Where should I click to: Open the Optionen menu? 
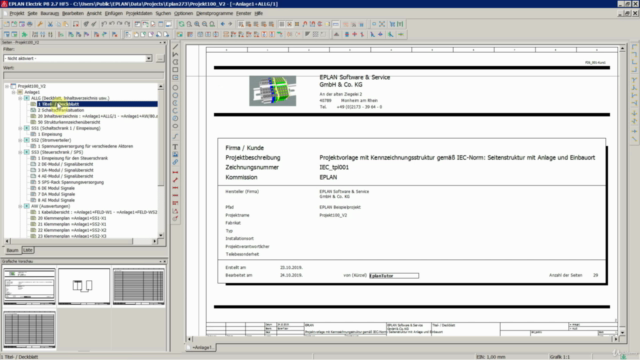[183, 13]
